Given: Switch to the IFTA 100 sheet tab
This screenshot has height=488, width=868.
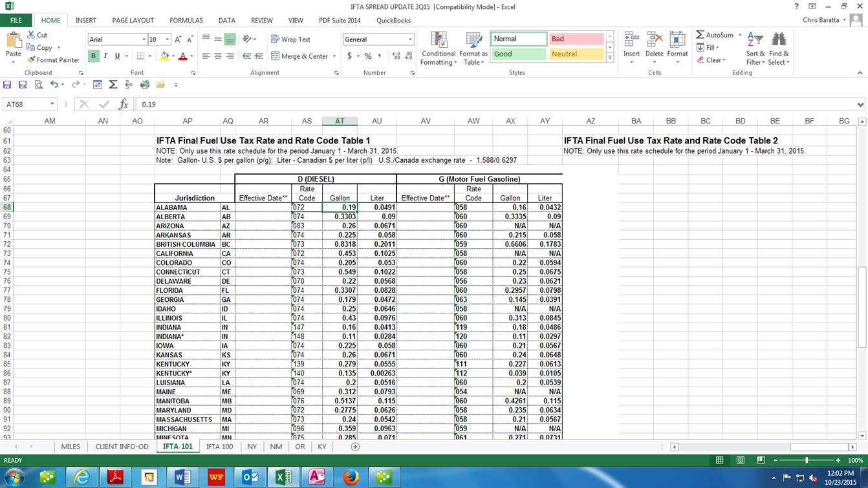Looking at the screenshot, I should (x=219, y=447).
